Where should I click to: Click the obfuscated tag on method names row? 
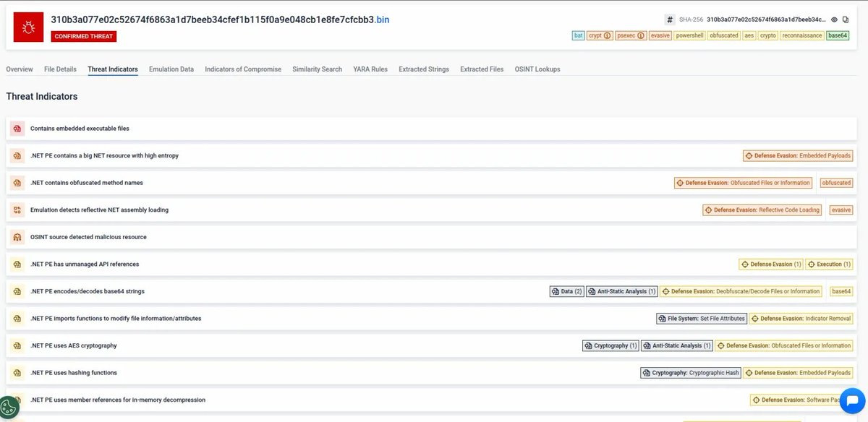click(x=837, y=183)
